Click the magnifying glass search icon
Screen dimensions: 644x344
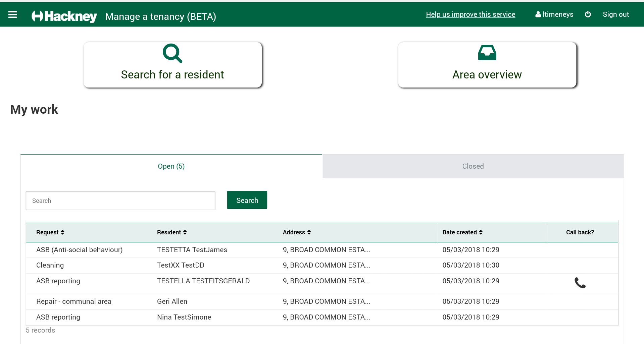click(x=172, y=53)
